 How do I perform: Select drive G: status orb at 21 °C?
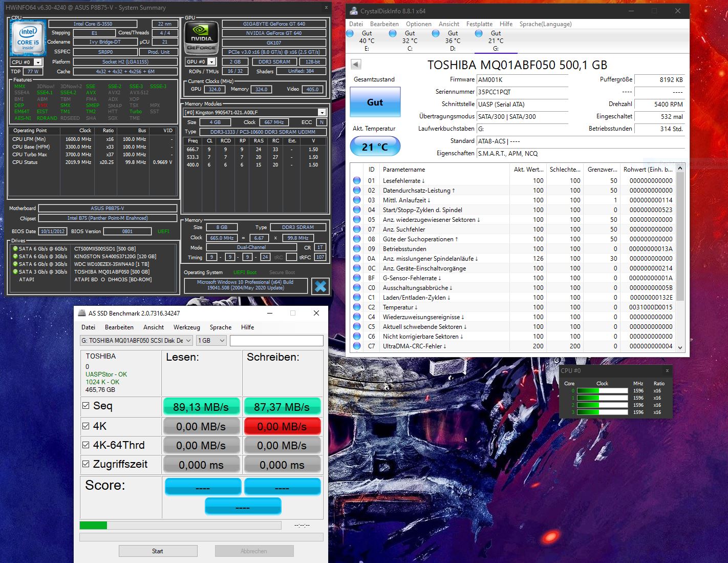coord(479,33)
